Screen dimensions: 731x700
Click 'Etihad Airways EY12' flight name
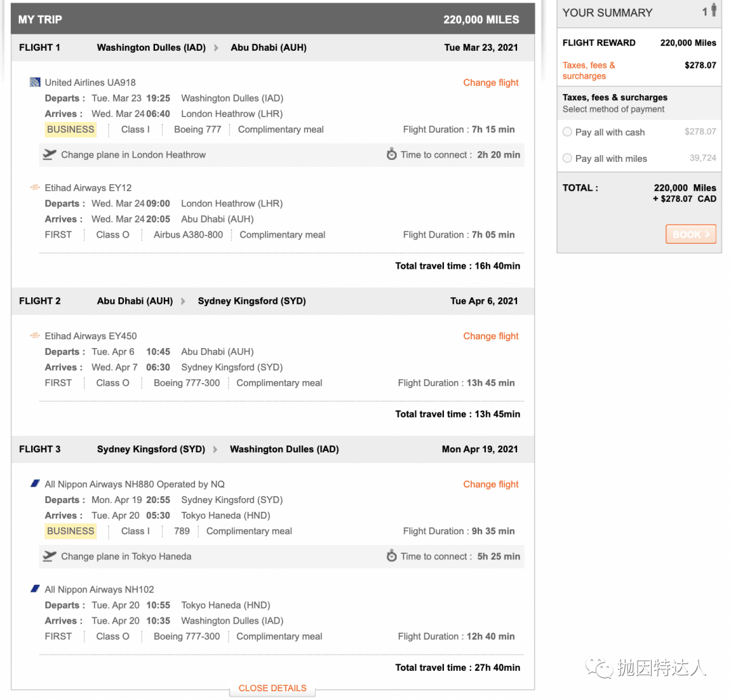(x=88, y=188)
